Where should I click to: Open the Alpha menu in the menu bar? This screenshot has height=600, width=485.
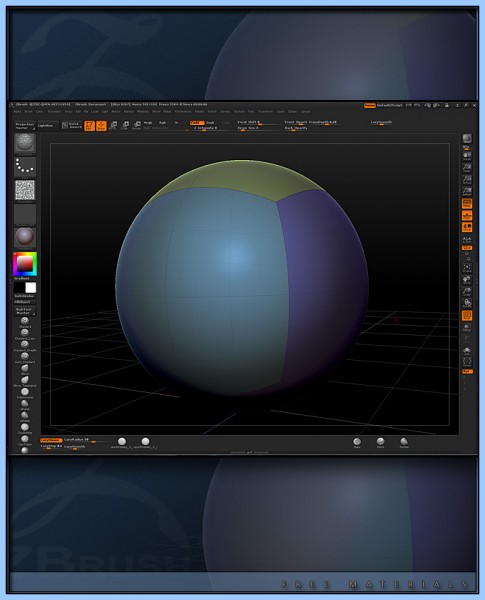(x=17, y=111)
